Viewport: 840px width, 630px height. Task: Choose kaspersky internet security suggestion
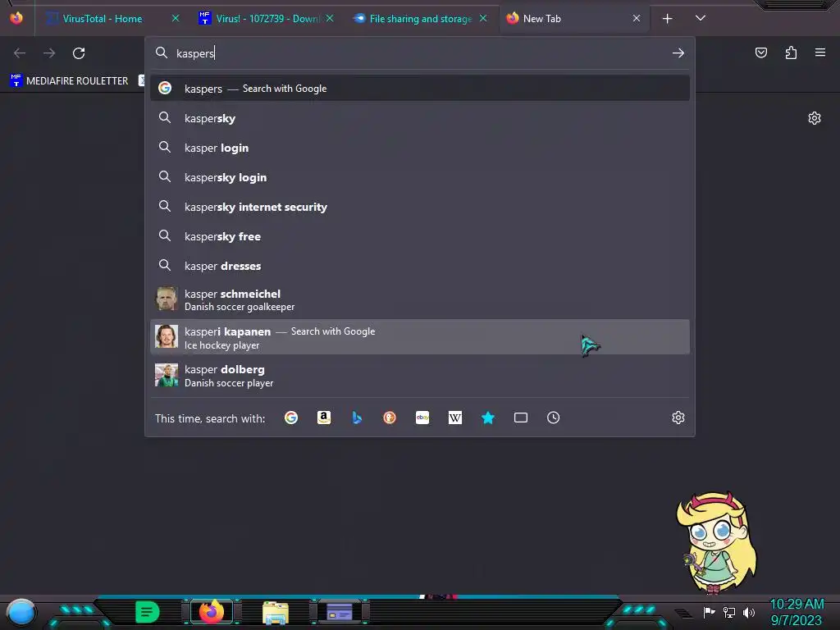tap(420, 207)
